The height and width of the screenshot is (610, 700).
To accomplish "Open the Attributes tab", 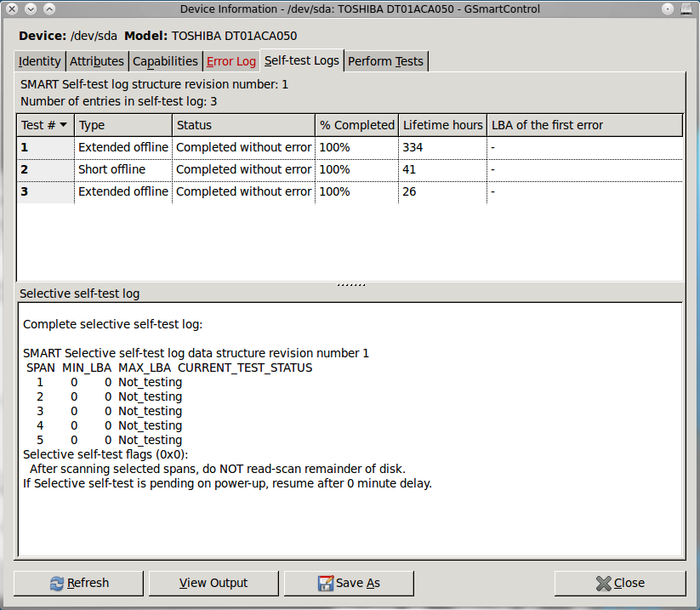I will [96, 61].
